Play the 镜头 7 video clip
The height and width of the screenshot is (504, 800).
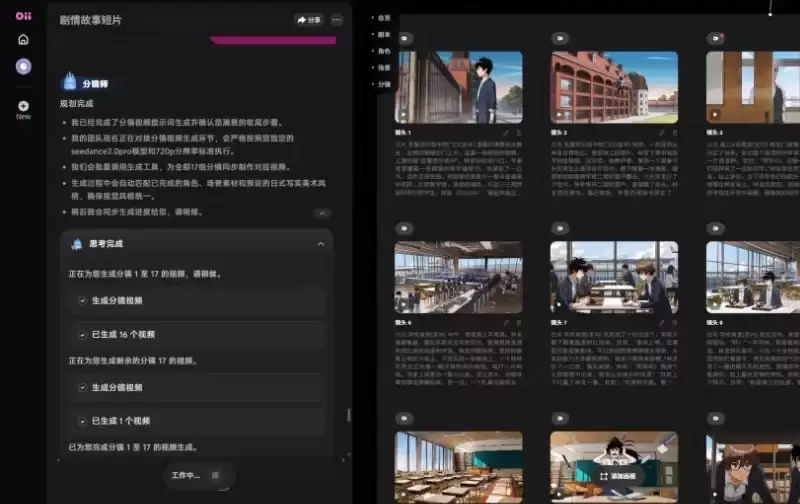point(559,305)
